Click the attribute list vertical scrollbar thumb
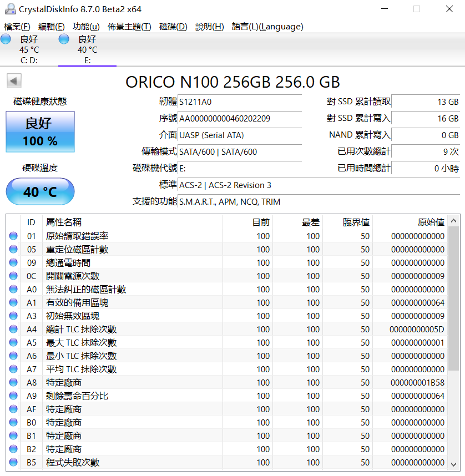 454,298
